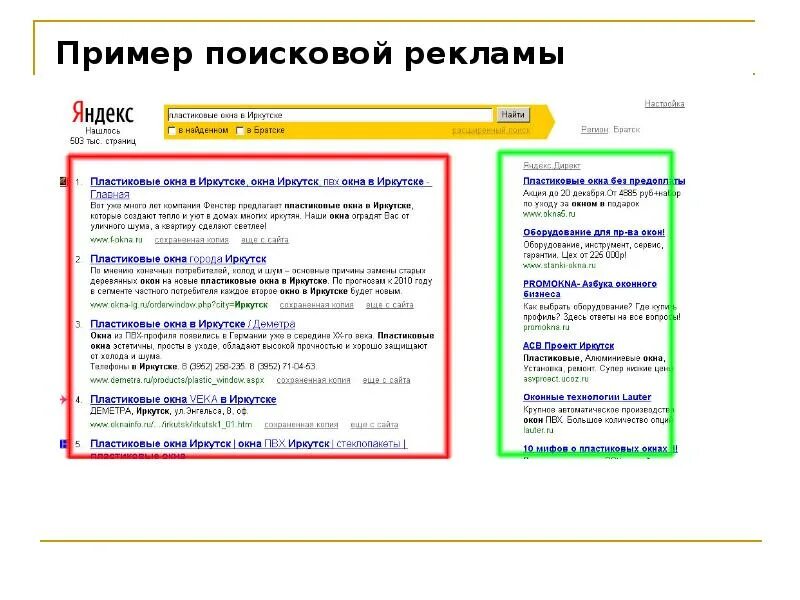Open the www.okna5.ru ad URL
Screen dimensions: 800x600
pos(549,214)
